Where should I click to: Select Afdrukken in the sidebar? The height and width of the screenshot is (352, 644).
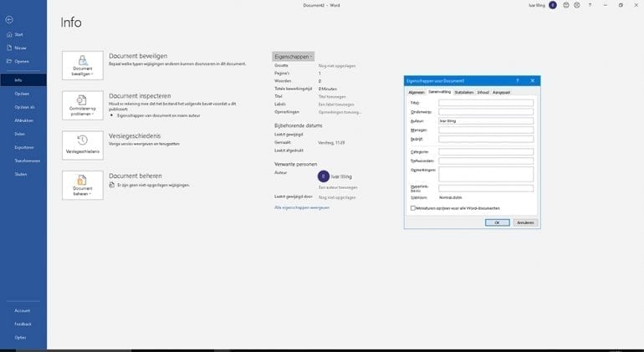point(23,120)
